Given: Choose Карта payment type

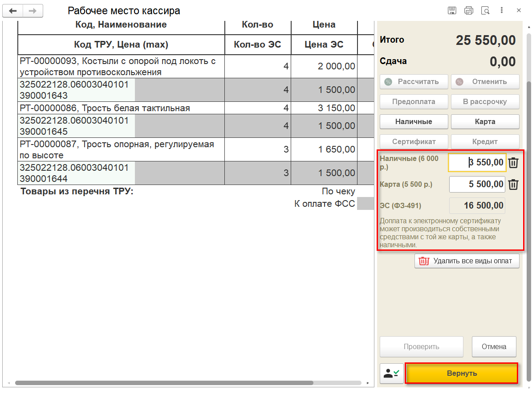Looking at the screenshot, I should tap(485, 121).
